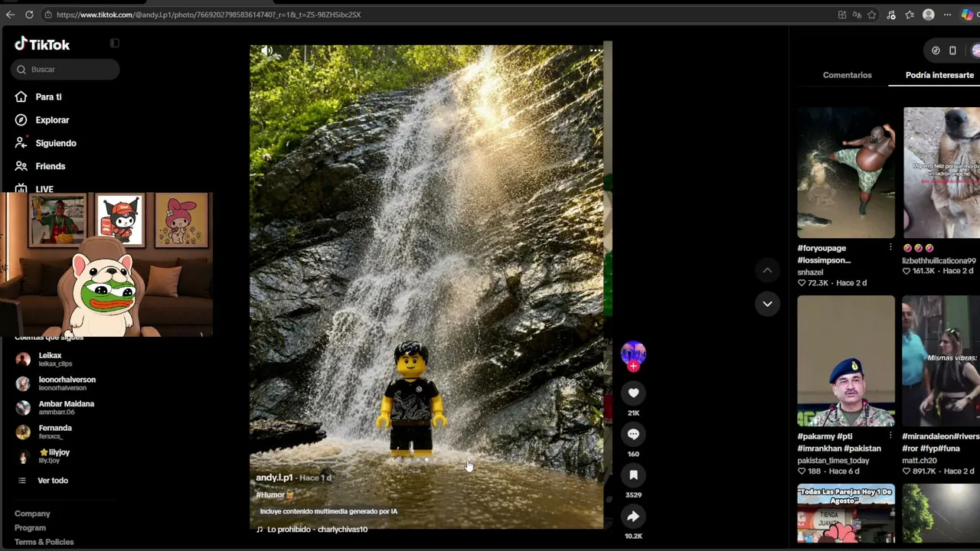Mute the post using the speaker icon
980x551 pixels.
pyautogui.click(x=266, y=51)
